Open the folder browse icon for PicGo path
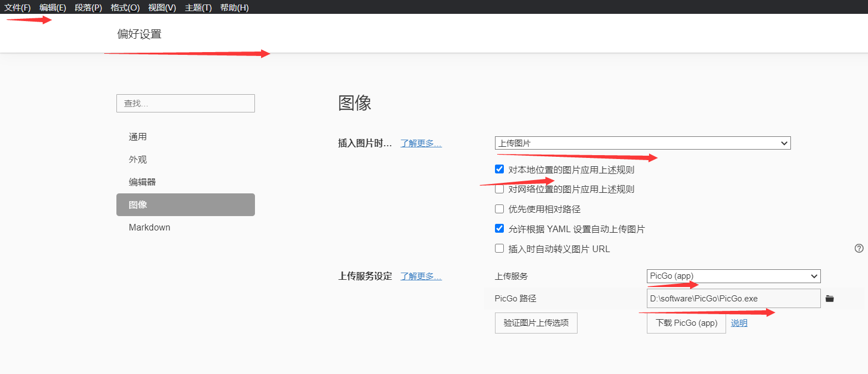 (x=829, y=299)
